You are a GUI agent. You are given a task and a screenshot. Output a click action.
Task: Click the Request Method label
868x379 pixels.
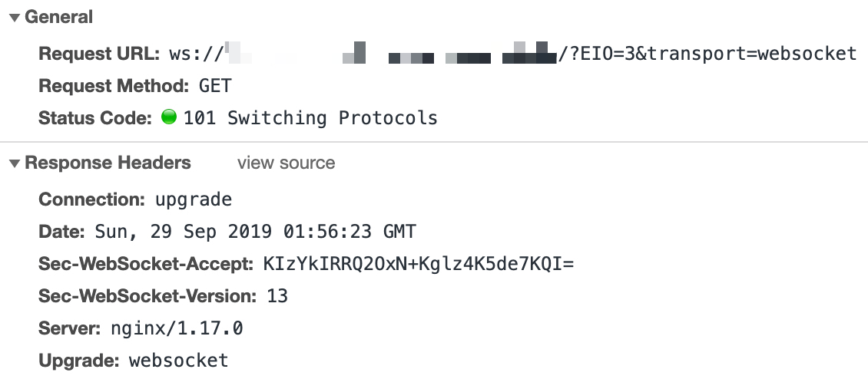coord(114,86)
